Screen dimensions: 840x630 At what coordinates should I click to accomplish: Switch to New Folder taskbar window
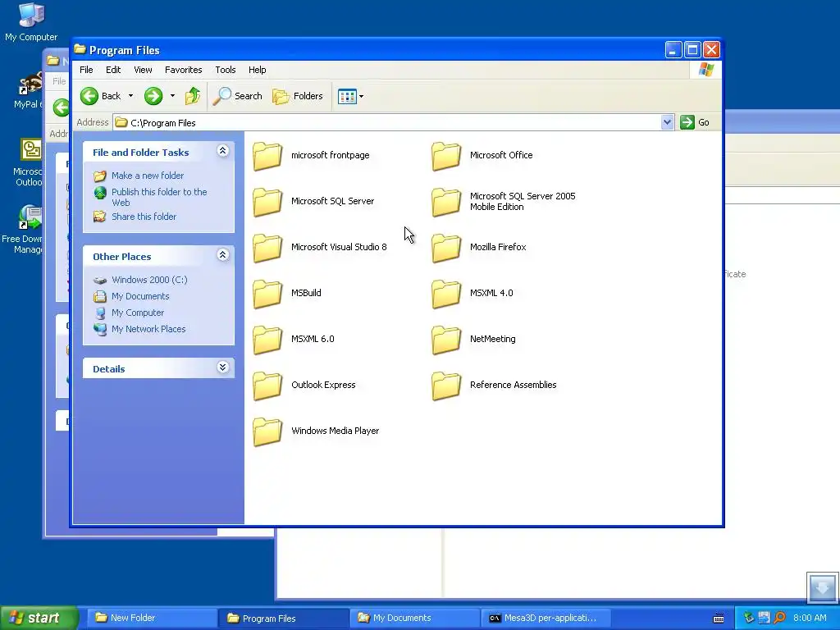(x=150, y=619)
